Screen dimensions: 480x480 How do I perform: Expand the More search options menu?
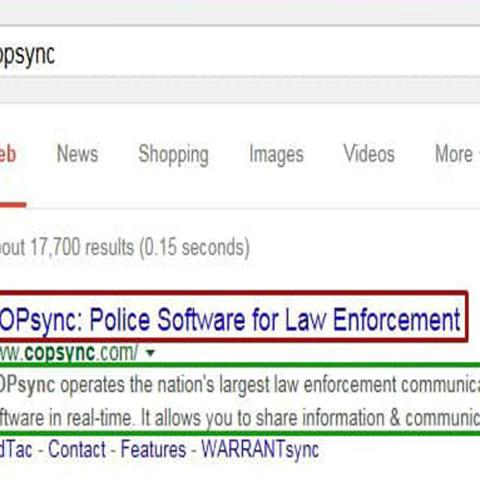457,154
